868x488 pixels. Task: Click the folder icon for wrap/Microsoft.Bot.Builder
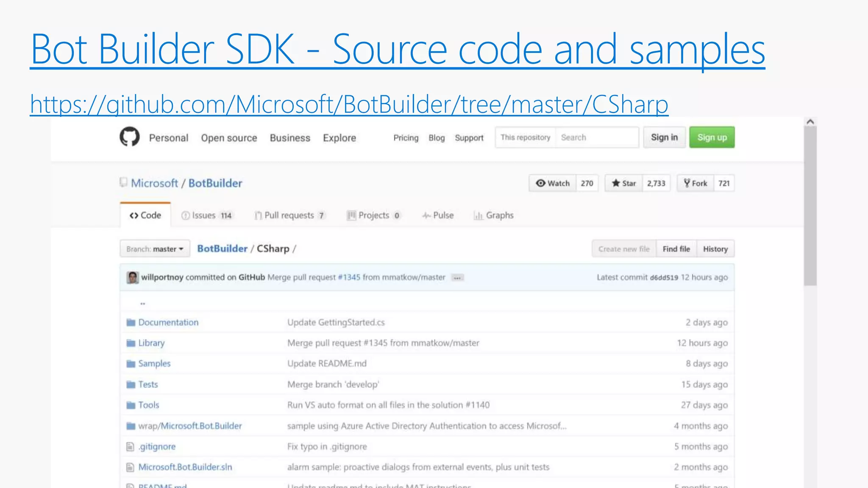[x=131, y=426]
